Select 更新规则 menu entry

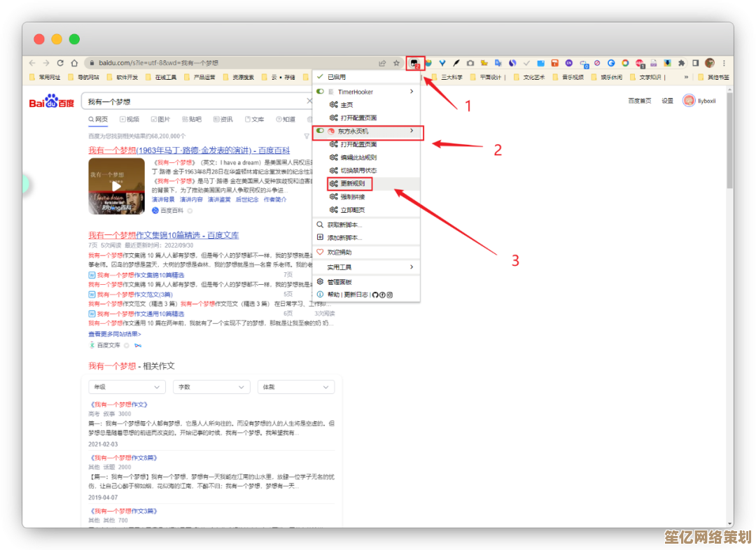(x=351, y=184)
